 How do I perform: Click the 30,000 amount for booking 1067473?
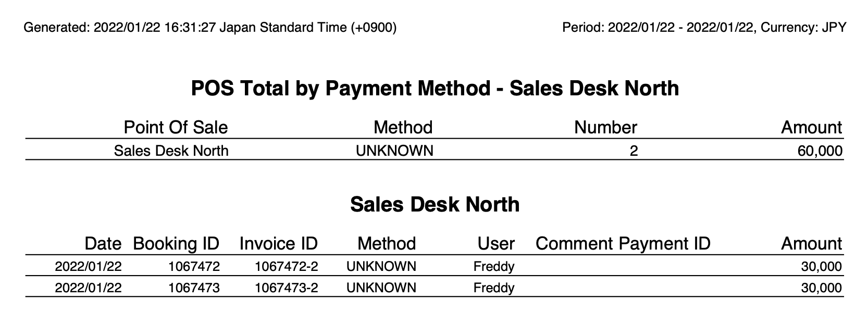pyautogui.click(x=821, y=288)
